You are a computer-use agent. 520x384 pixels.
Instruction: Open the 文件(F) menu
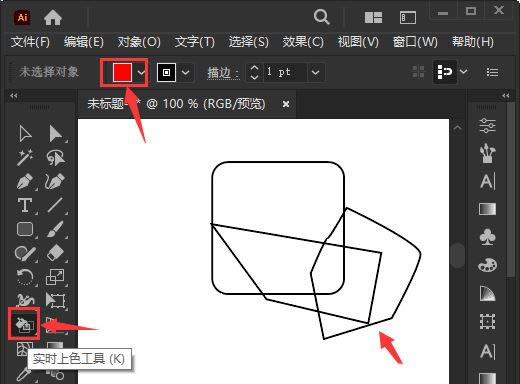click(x=30, y=42)
